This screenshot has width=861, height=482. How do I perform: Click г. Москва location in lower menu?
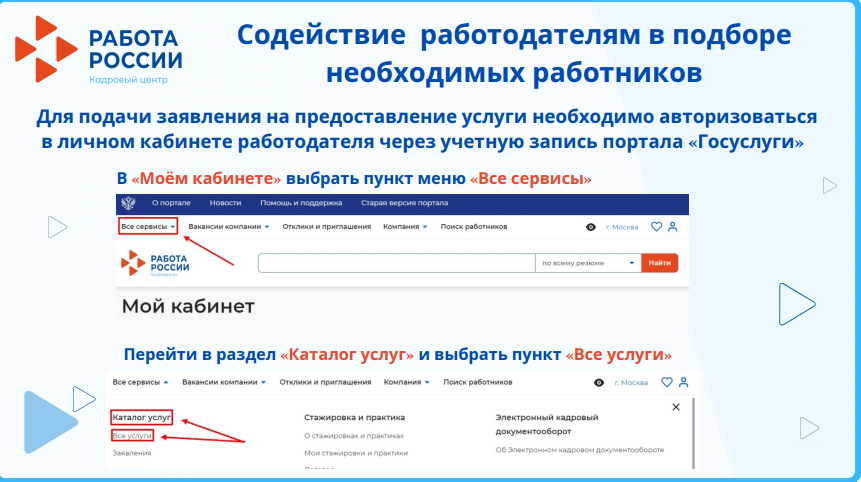tap(631, 383)
